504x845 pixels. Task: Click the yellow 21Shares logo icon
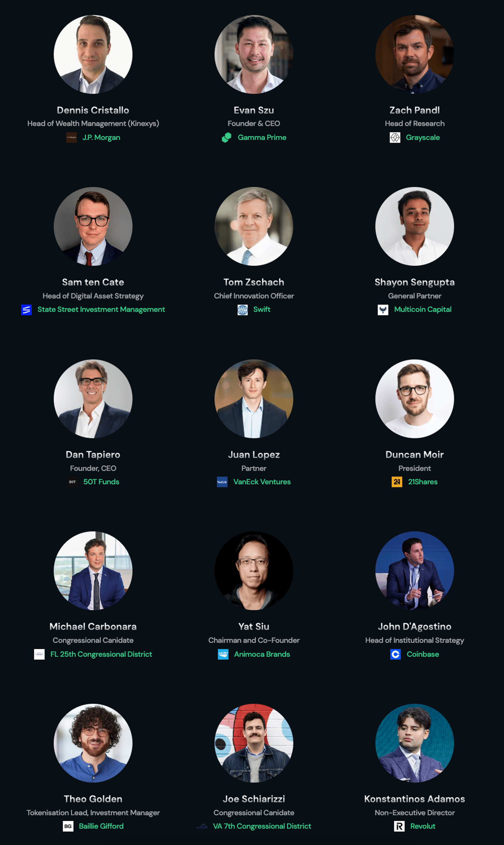[397, 482]
